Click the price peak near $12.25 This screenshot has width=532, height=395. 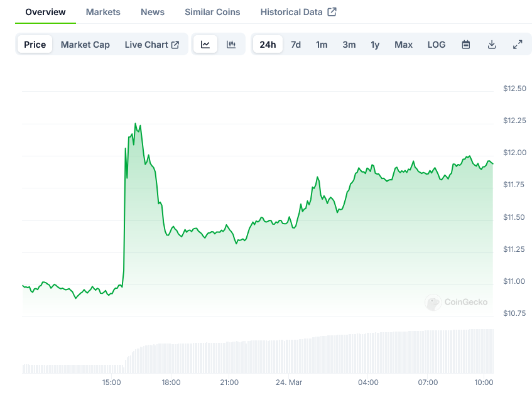coord(136,124)
